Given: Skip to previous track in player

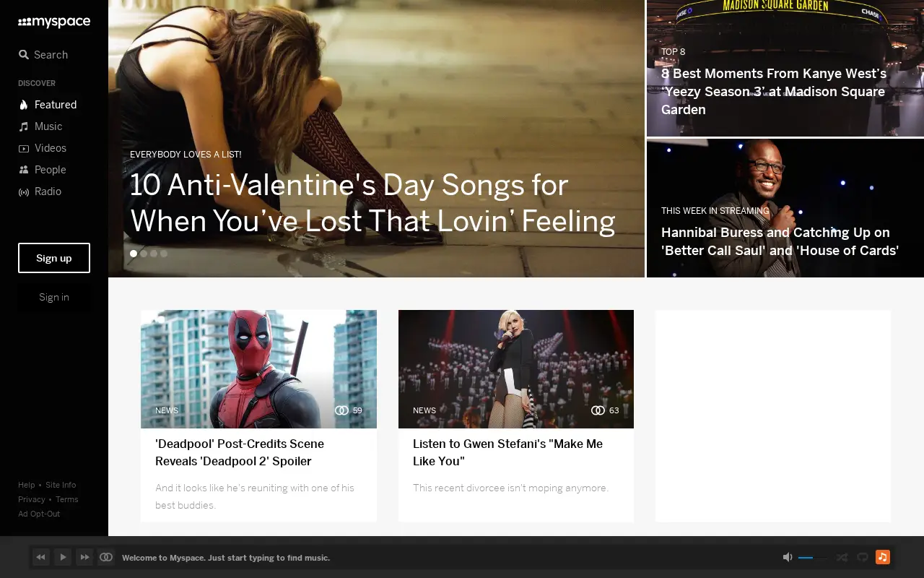Looking at the screenshot, I should click(x=41, y=557).
